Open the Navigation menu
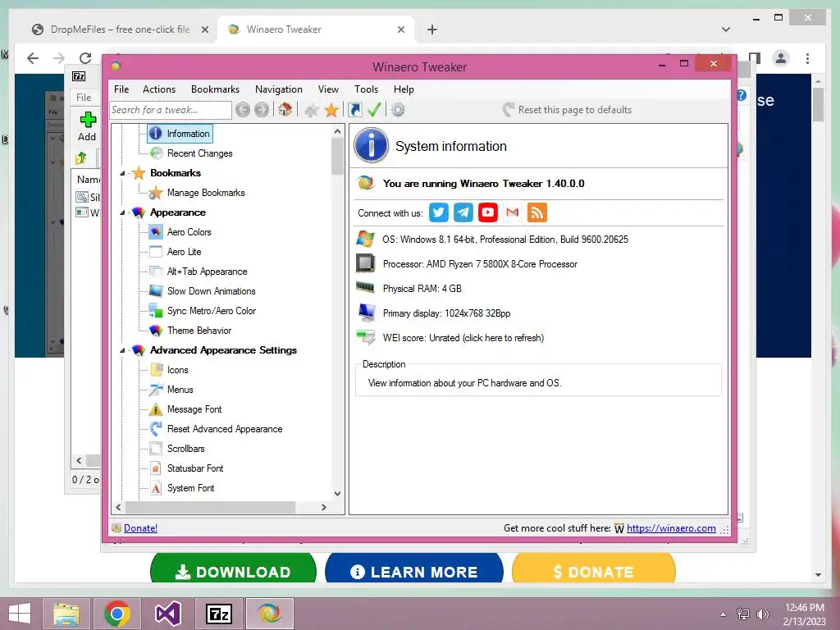840x630 pixels. coord(279,89)
